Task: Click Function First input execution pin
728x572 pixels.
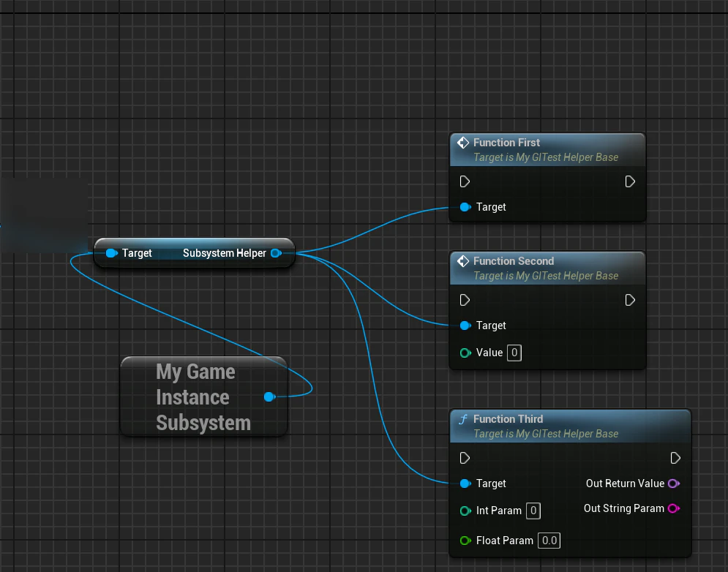Action: coord(465,181)
